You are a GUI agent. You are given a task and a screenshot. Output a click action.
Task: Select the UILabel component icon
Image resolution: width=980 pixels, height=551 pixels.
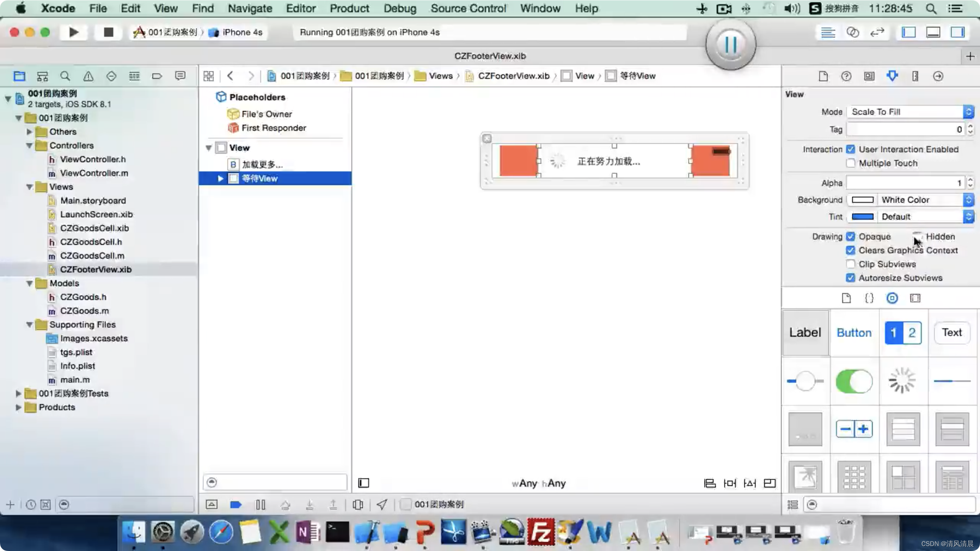click(x=805, y=332)
